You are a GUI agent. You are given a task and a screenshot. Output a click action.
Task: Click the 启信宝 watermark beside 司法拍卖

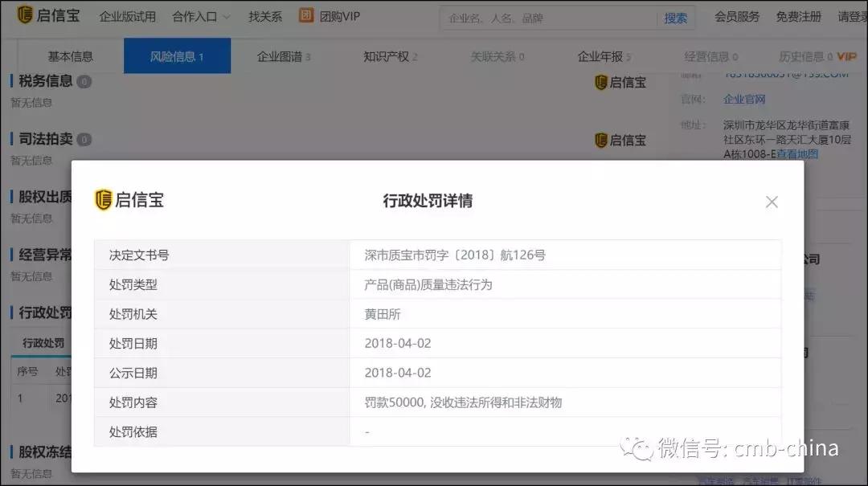[620, 140]
